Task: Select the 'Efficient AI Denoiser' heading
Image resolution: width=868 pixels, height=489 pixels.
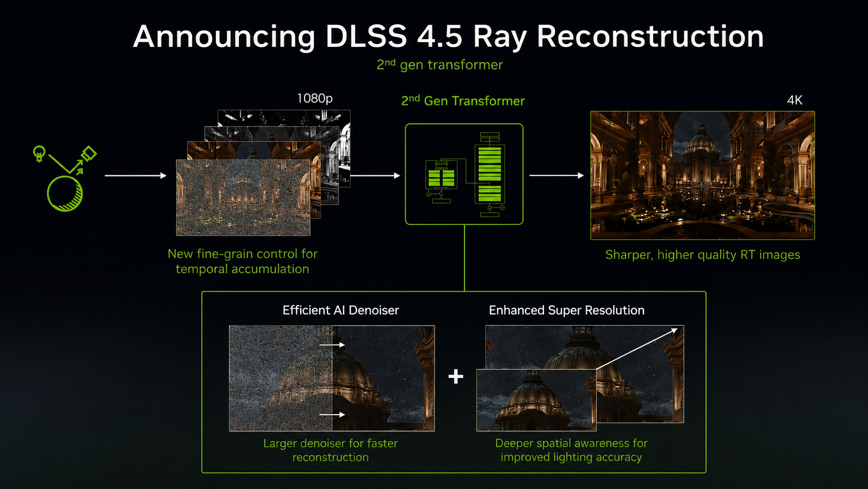Action: tap(341, 310)
